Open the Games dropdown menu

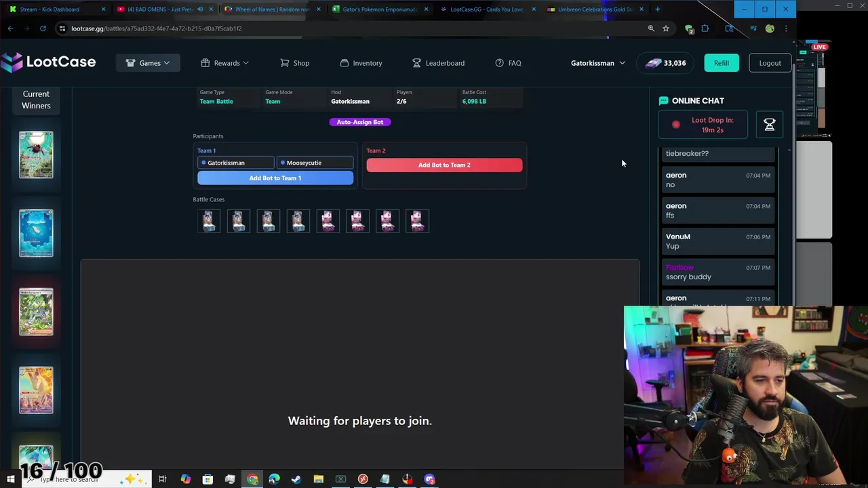pos(148,63)
